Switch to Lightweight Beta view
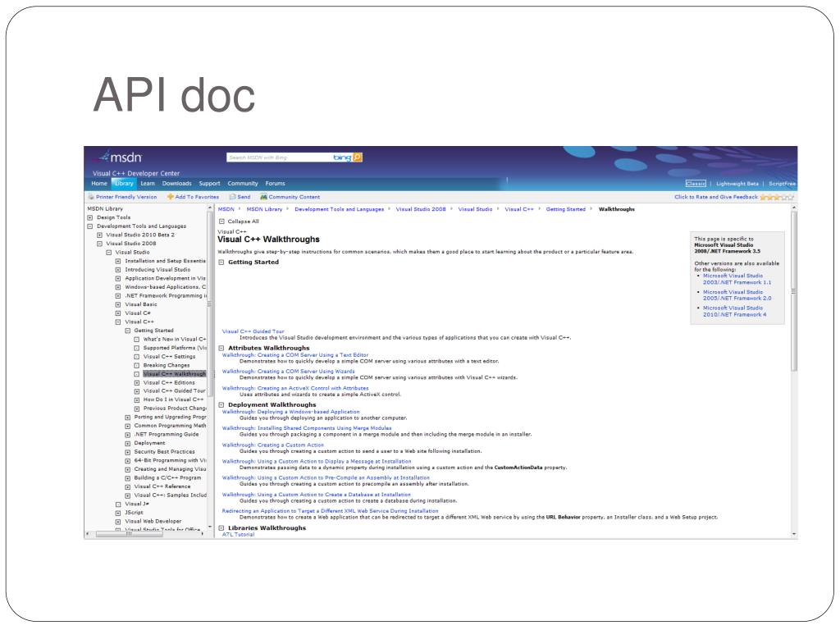Screen dimensions: 840x630 737,184
